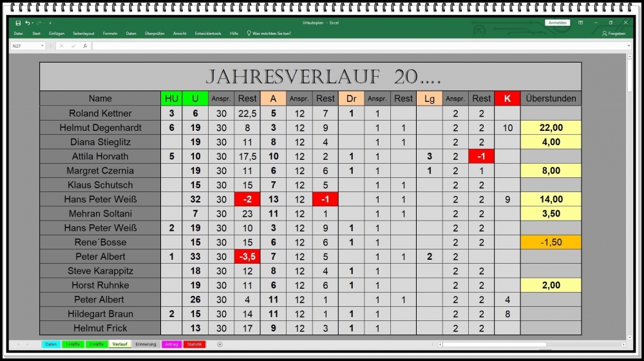
Task: Click the formula bar input field
Action: pos(354,46)
